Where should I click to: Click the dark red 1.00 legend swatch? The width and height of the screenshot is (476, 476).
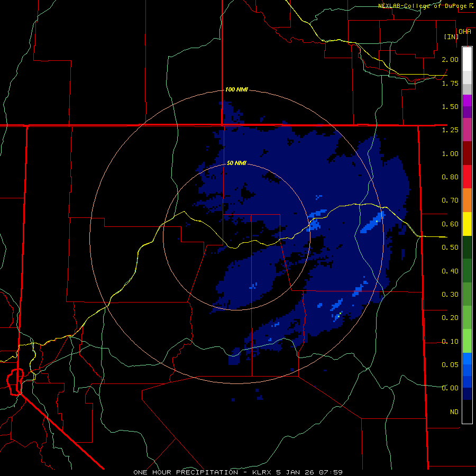467,153
